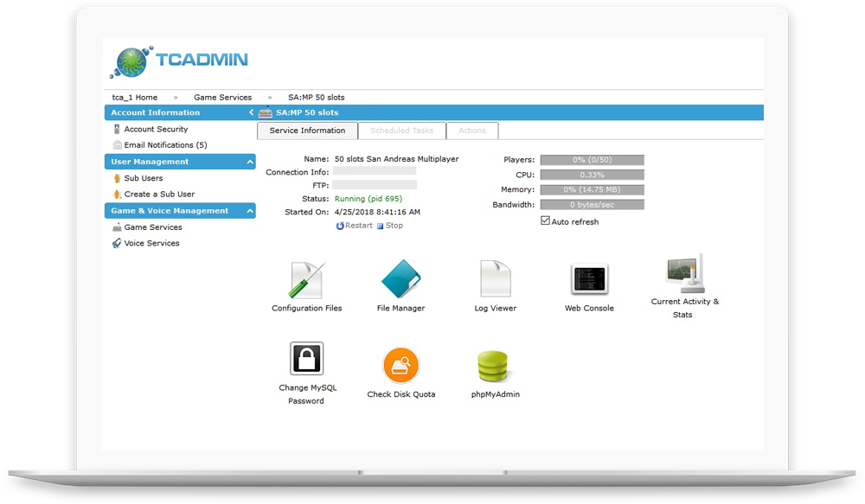This screenshot has height=504, width=865.
Task: Click the phpMyAdmin label text
Action: 496,394
